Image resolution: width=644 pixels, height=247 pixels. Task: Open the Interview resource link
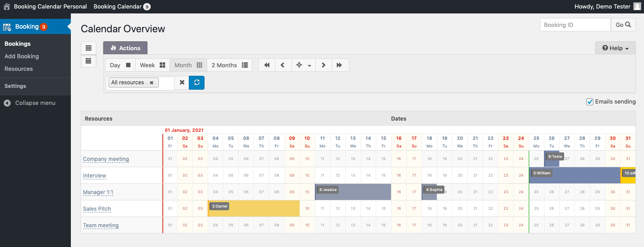(95, 176)
